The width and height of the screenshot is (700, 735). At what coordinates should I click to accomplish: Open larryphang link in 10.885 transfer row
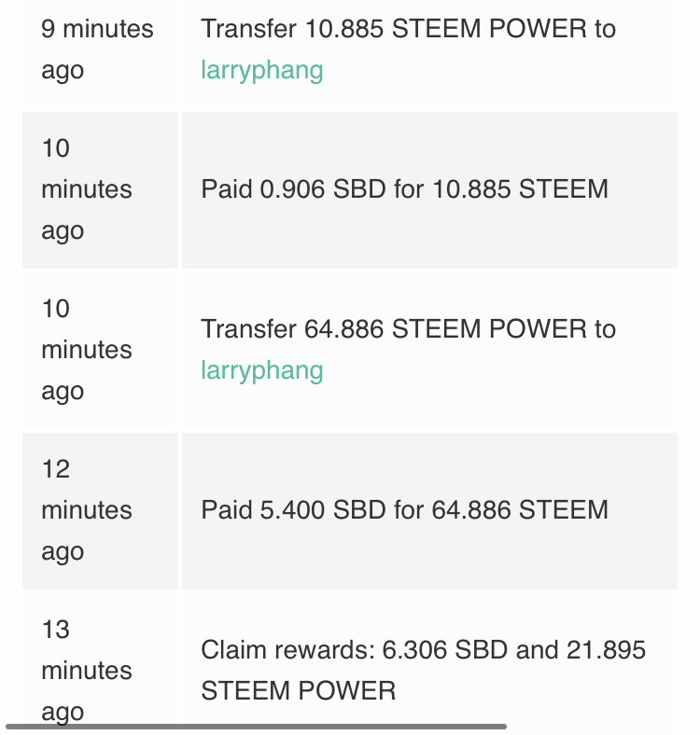(x=261, y=70)
